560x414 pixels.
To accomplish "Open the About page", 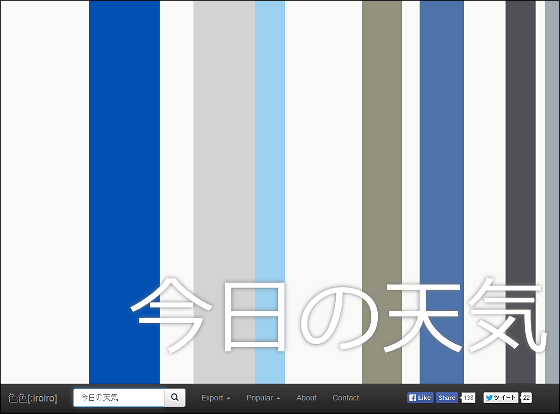I will (306, 398).
